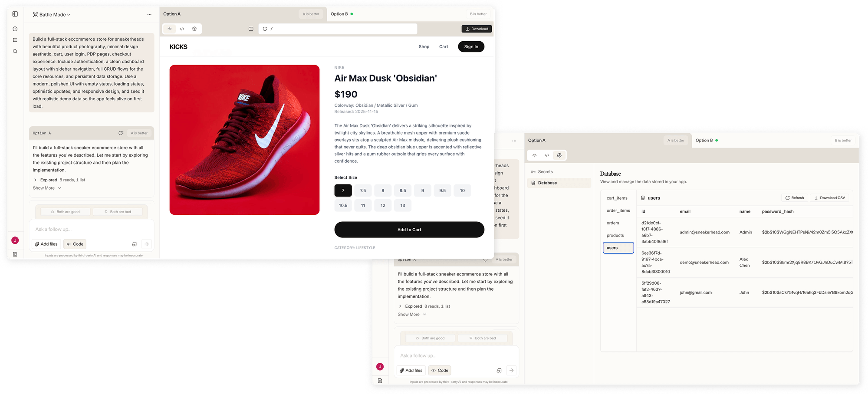Image resolution: width=868 pixels, height=394 pixels.
Task: Toggle device frame icon left of URL bar
Action: 251,29
